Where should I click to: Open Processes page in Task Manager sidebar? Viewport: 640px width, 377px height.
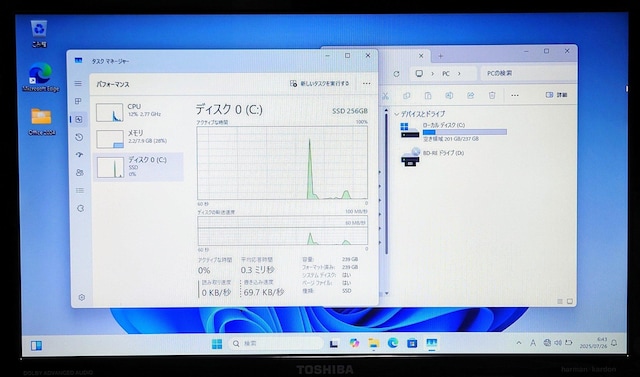78,101
